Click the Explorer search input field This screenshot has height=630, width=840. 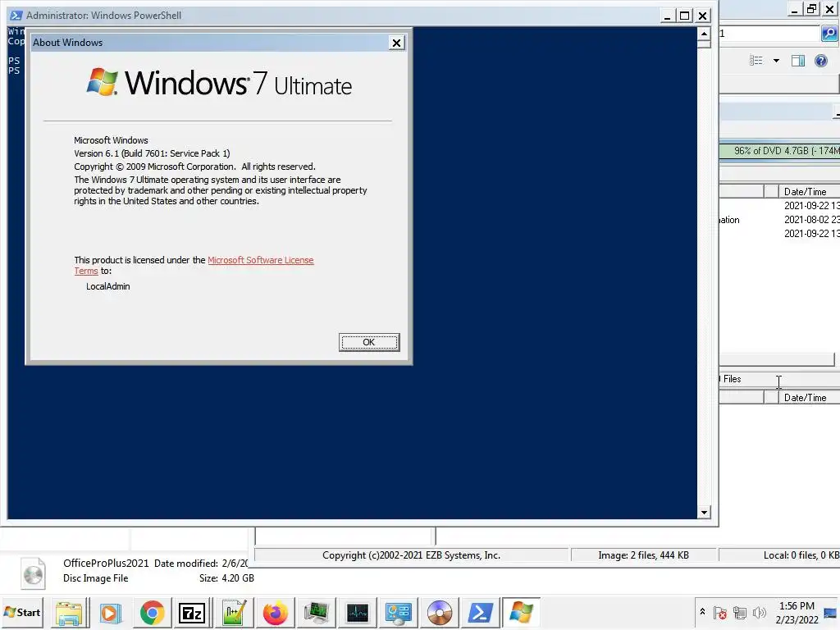click(769, 34)
